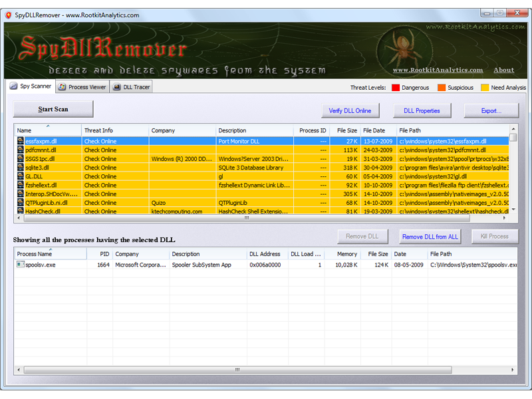Click the Remove DLL button
532x399 pixels.
(362, 237)
